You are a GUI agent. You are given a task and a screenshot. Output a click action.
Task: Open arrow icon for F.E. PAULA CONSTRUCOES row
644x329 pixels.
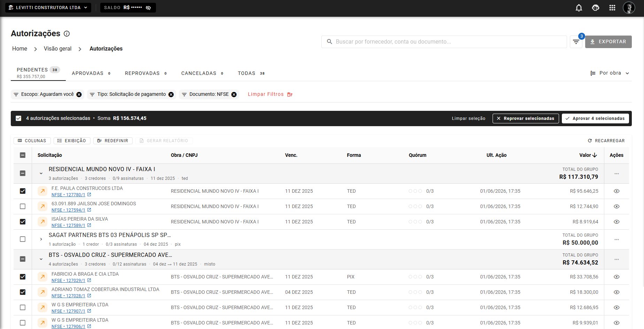point(42,191)
